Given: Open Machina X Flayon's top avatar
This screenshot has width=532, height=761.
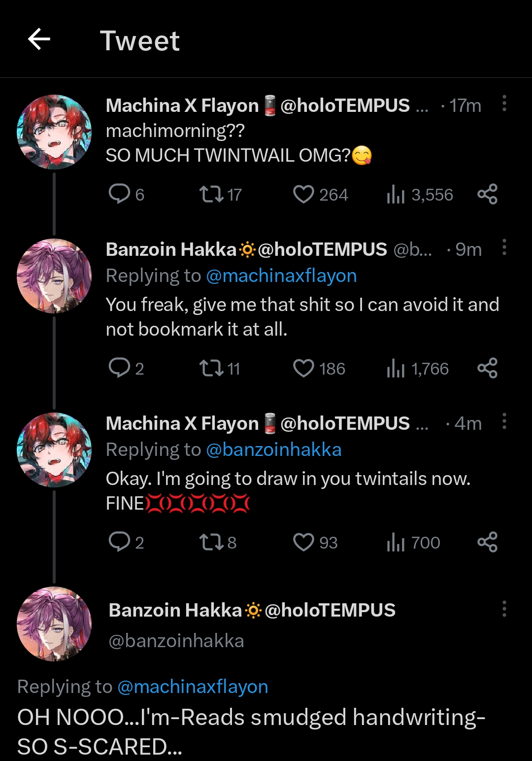Looking at the screenshot, I should point(54,132).
